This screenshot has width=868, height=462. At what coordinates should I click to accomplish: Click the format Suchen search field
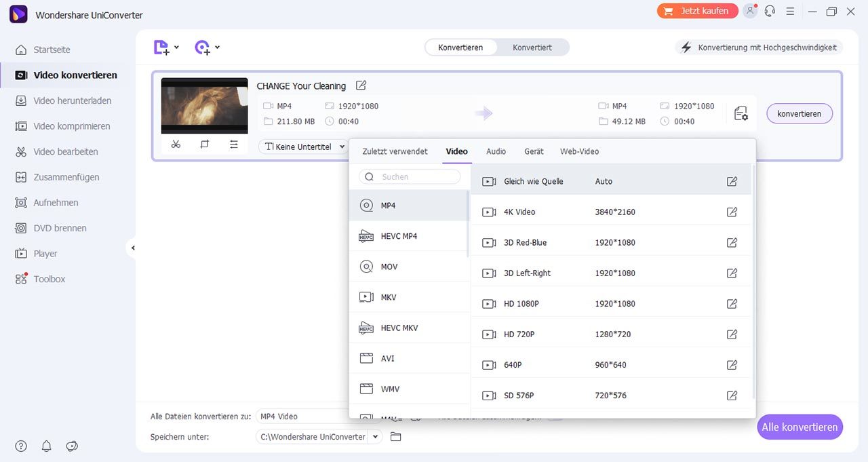[410, 176]
